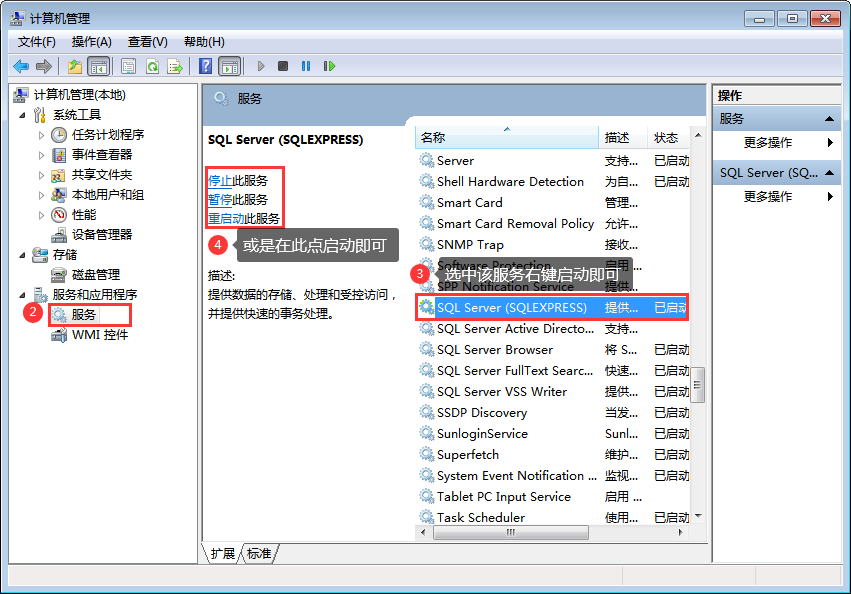
Task: Sort services by the 名称 column header
Action: click(x=507, y=138)
